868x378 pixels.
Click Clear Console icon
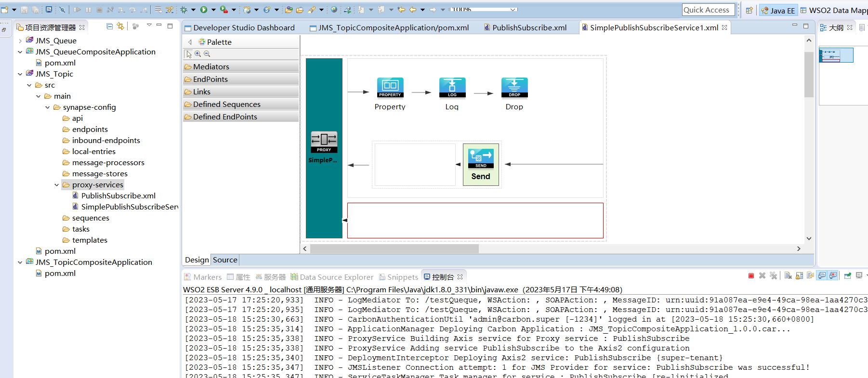(x=788, y=275)
